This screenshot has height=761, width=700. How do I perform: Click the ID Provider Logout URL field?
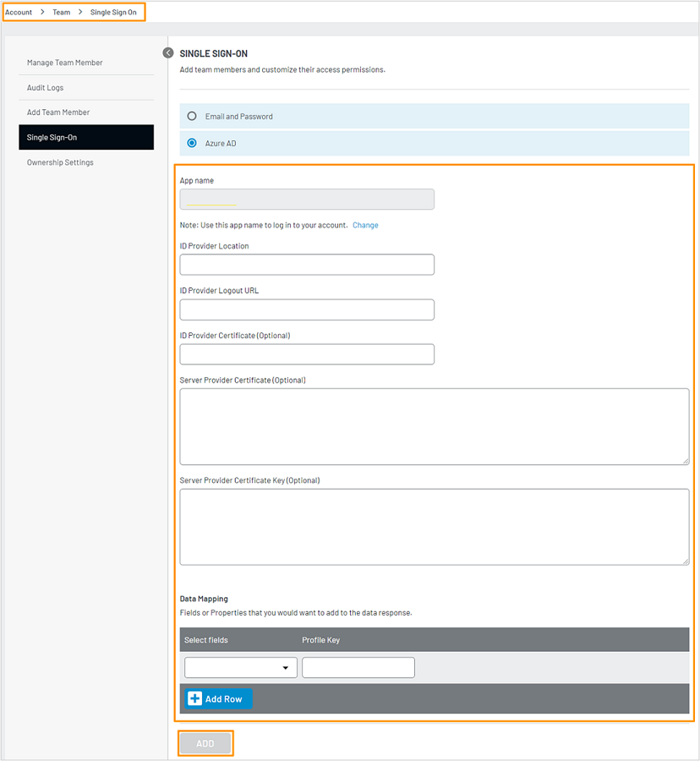point(306,309)
